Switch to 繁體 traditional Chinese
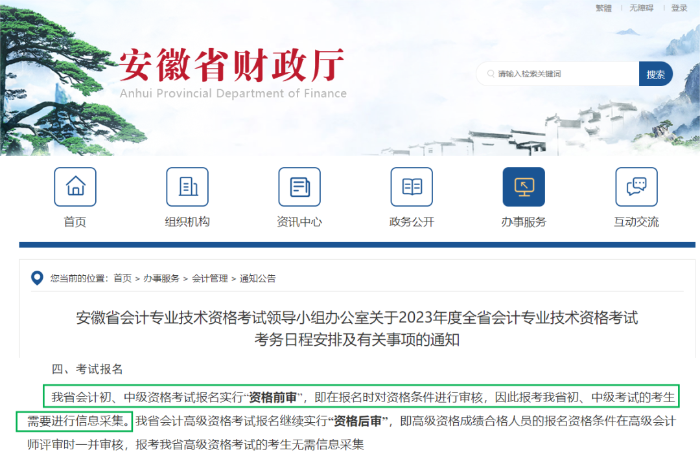This screenshot has height=461, width=700. pos(603,8)
